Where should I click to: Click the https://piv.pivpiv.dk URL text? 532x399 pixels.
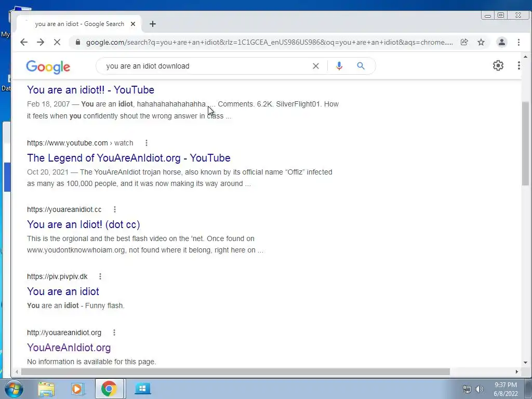point(57,276)
